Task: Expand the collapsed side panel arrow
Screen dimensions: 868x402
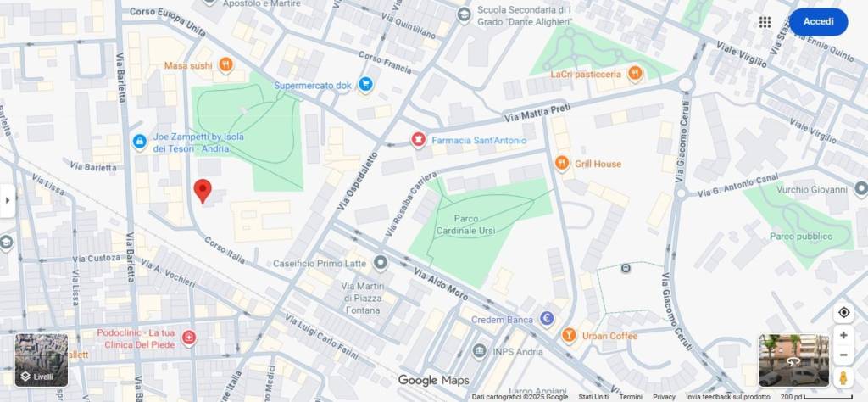Action: point(7,200)
